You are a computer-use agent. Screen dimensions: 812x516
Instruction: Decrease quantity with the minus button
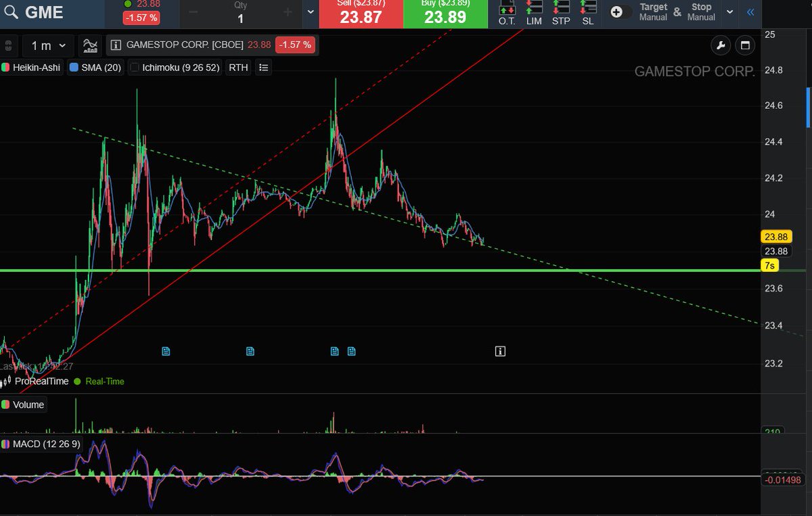click(x=194, y=12)
